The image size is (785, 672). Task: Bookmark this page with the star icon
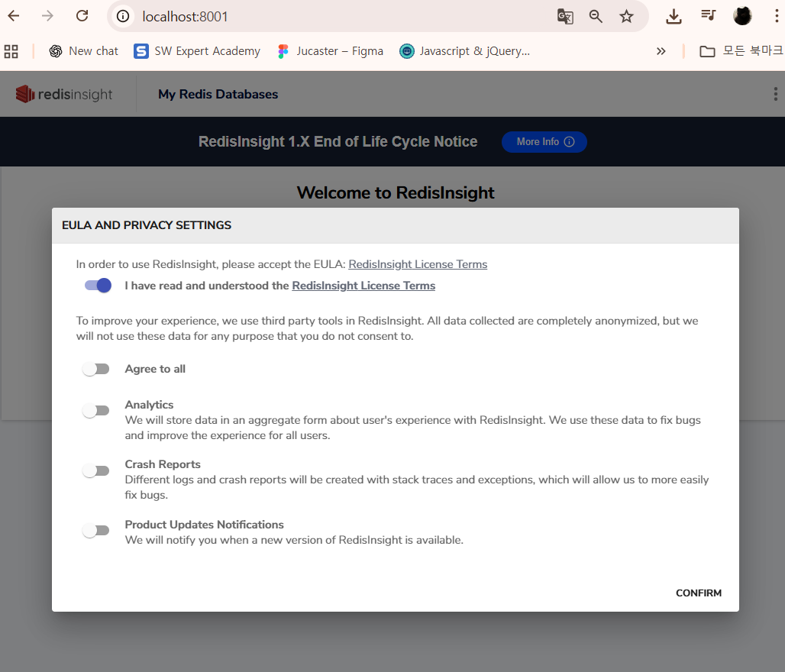(x=626, y=17)
